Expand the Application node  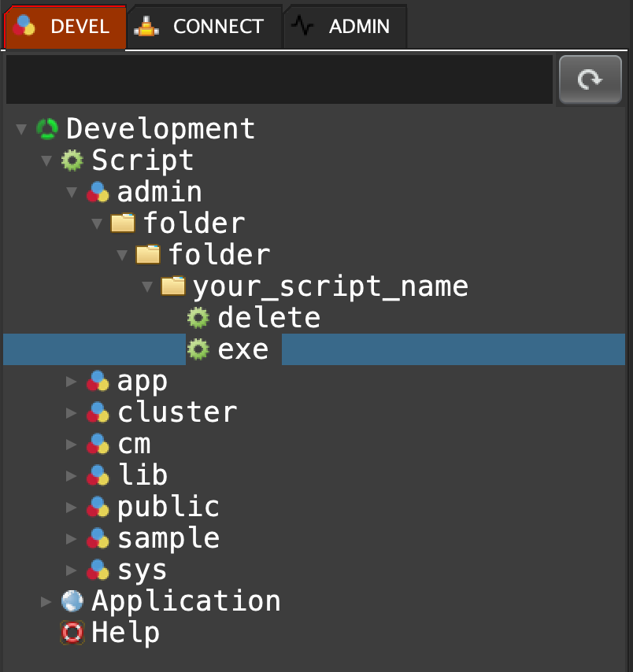[46, 602]
